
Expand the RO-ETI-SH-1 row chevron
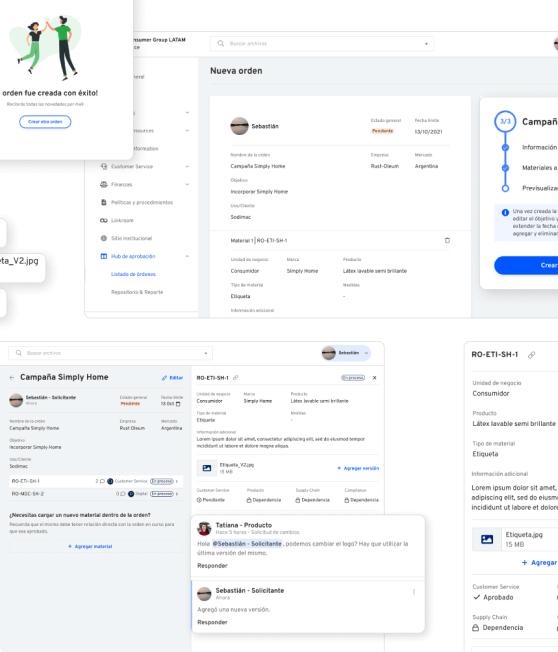tap(177, 481)
